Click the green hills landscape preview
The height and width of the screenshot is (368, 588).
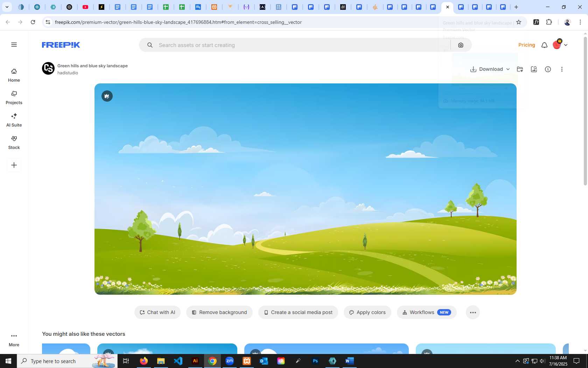(x=305, y=189)
